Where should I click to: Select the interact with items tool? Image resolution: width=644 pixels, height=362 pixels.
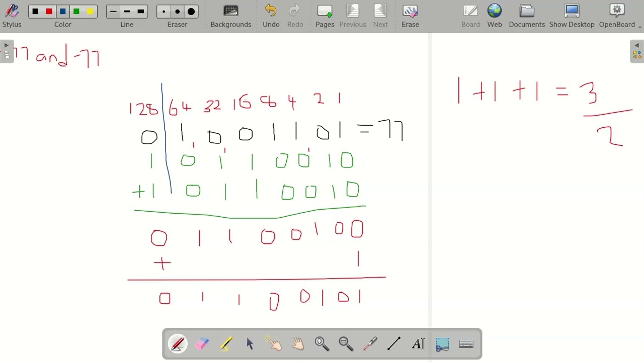(x=274, y=344)
